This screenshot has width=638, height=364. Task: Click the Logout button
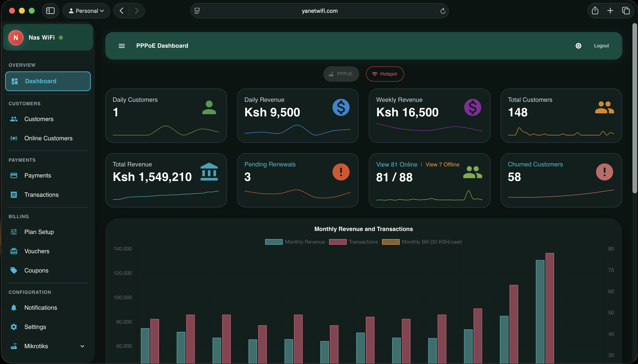click(x=601, y=46)
